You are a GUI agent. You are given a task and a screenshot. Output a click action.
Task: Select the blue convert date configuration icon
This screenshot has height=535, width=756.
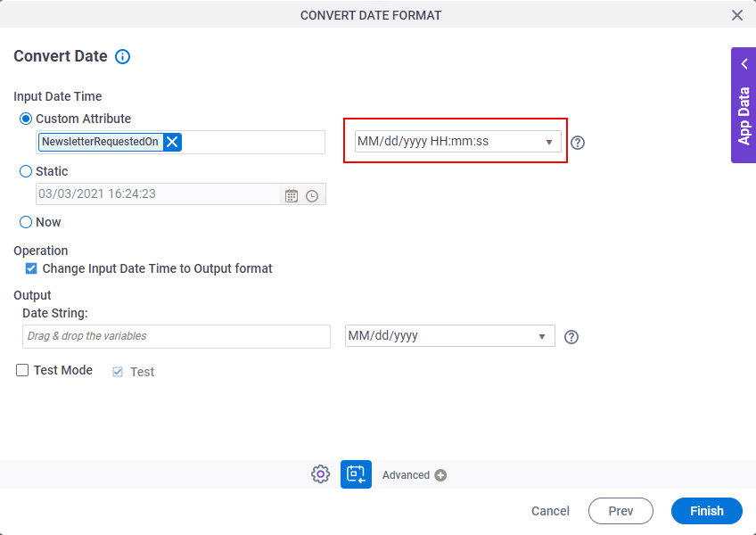[x=356, y=474]
